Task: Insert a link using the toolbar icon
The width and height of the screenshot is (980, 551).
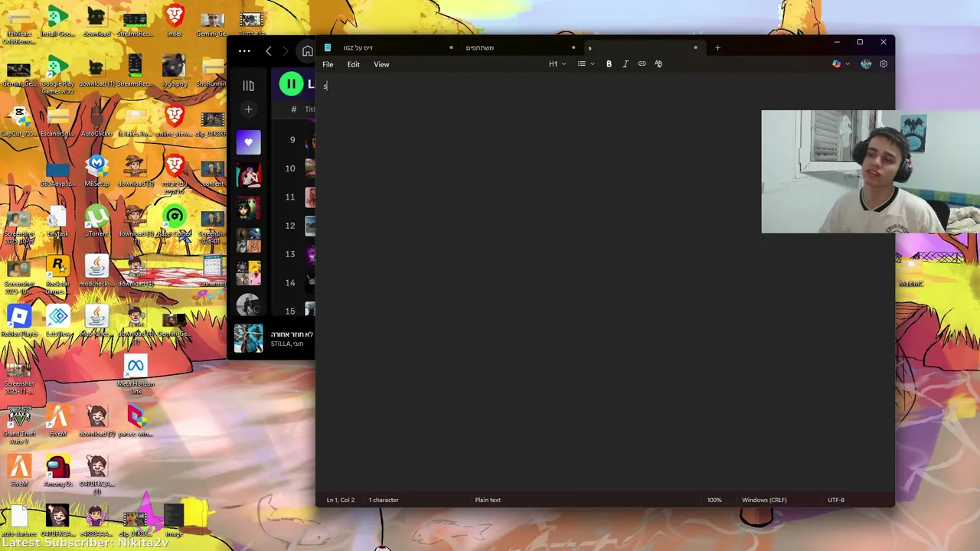Action: coord(642,64)
